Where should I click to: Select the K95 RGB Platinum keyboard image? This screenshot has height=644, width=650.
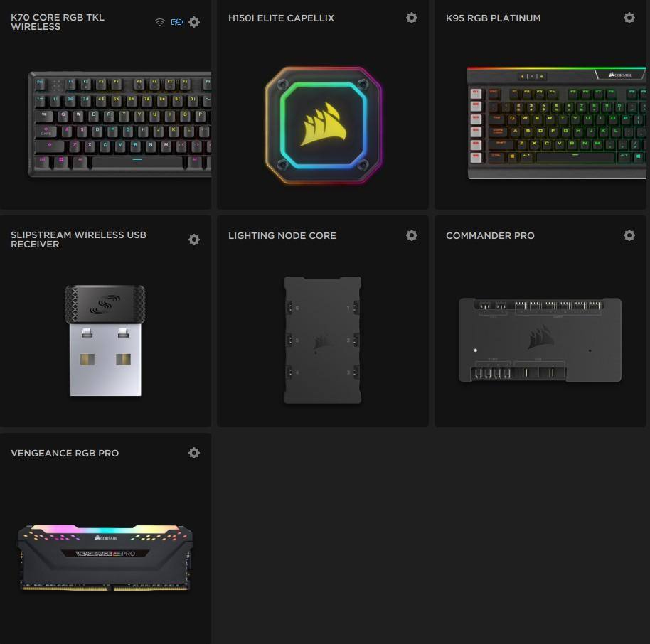click(557, 123)
